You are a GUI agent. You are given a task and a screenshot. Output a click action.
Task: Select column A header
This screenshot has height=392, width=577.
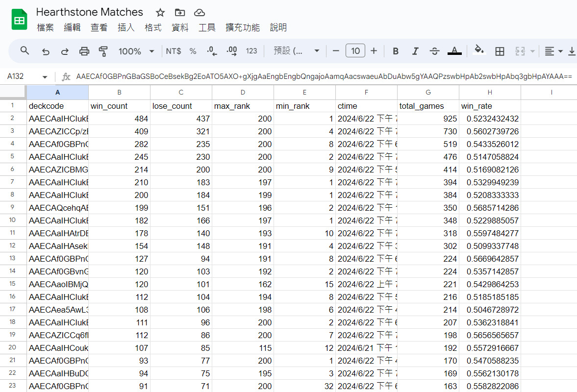click(x=57, y=92)
